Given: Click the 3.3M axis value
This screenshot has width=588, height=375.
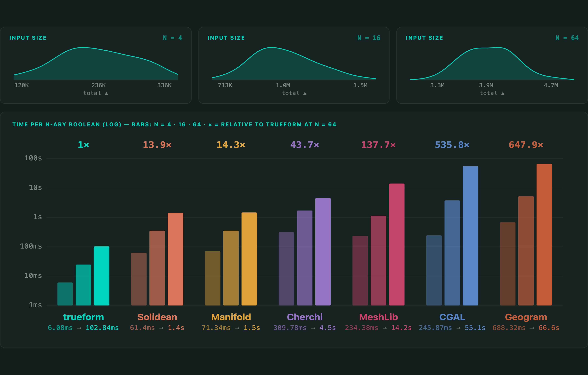Looking at the screenshot, I should [437, 85].
